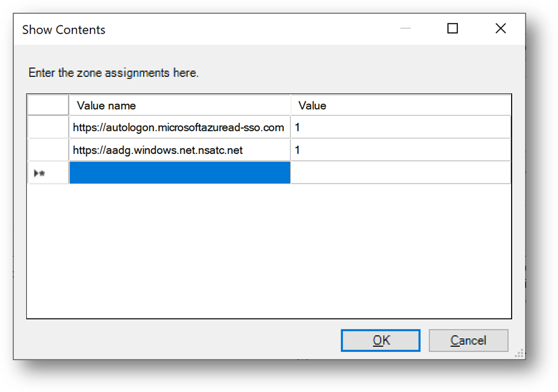The image size is (558, 392).
Task: Click the Value cell for the autologon row
Action: tap(400, 127)
